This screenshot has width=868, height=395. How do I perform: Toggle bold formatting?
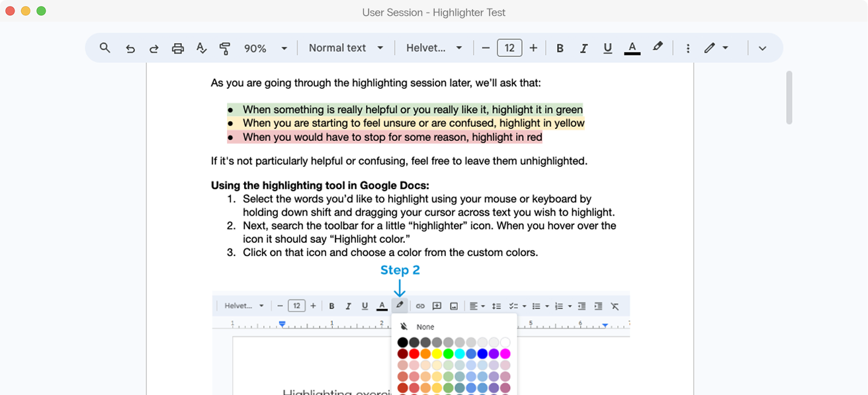pos(560,48)
